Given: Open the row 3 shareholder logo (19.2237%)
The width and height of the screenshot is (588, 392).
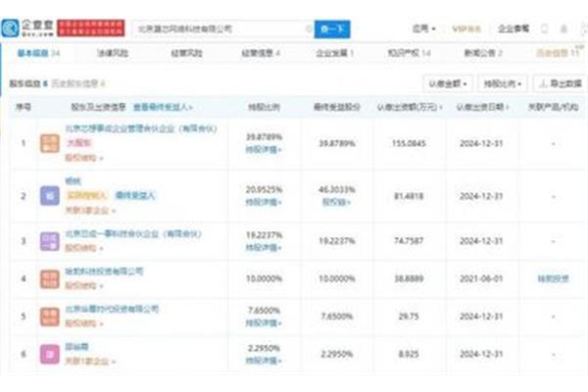Looking at the screenshot, I should click(50, 241).
